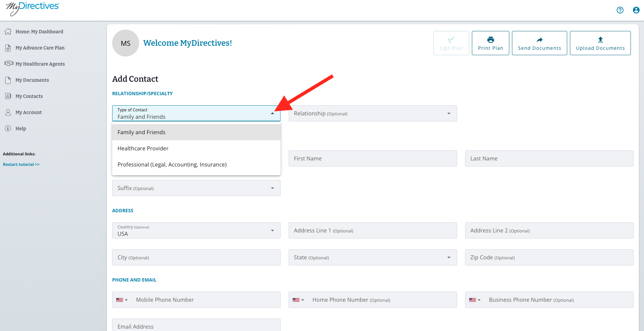
Task: Navigate to My Documents
Action: [32, 80]
